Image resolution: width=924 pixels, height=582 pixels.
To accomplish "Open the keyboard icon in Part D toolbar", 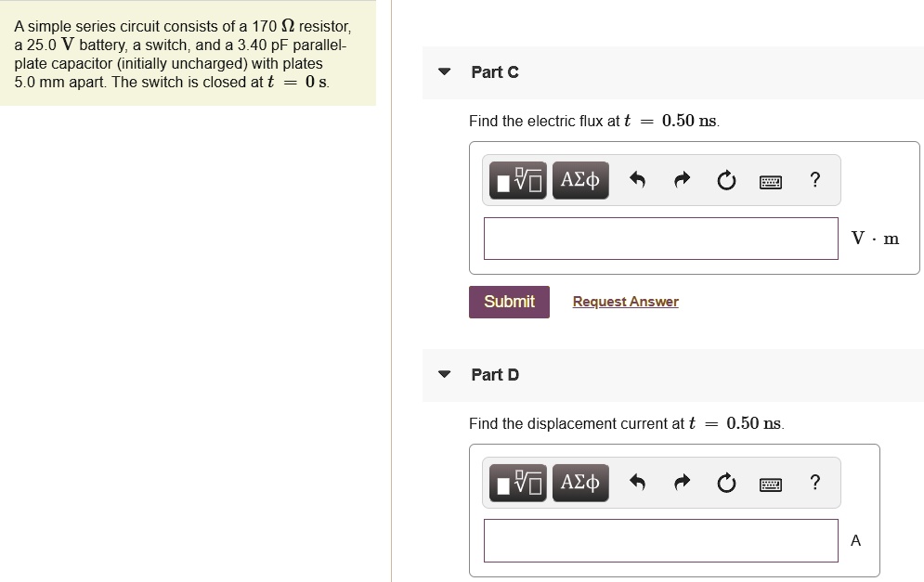I will click(771, 483).
